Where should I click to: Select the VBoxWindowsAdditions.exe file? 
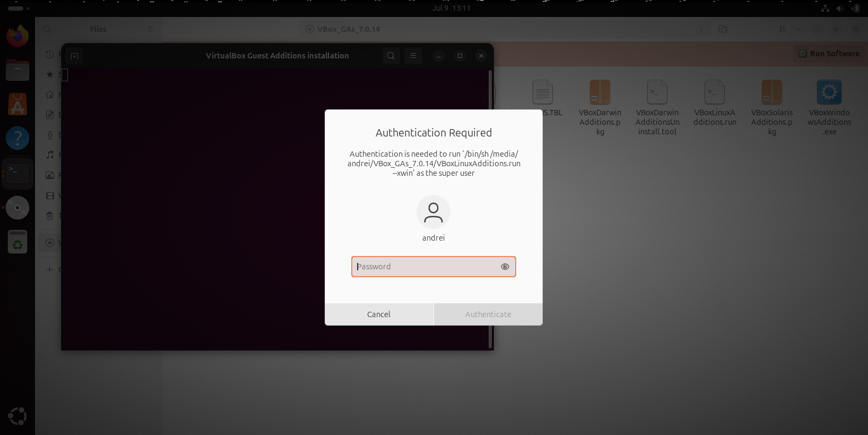829,108
